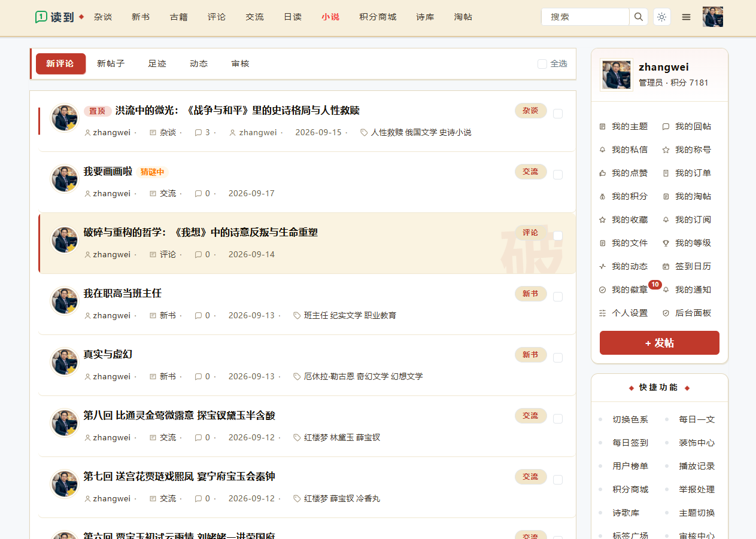Click the red + 发帖 button
The width and height of the screenshot is (756, 539).
660,343
